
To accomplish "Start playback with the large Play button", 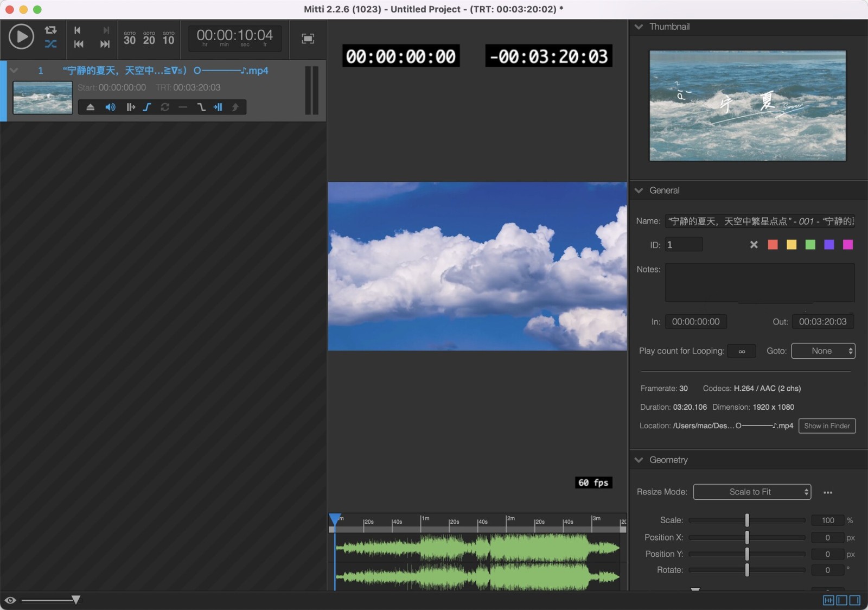I will 22,37.
